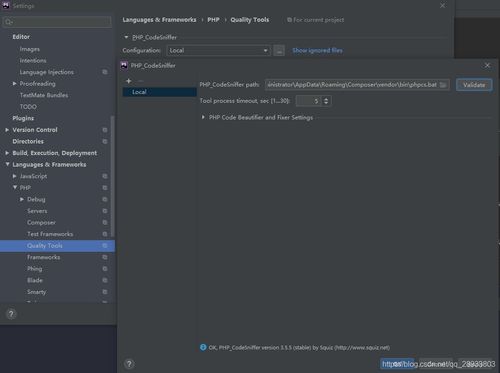The image size is (500, 373).
Task: Open folder browse icon in path field
Action: coord(443,85)
